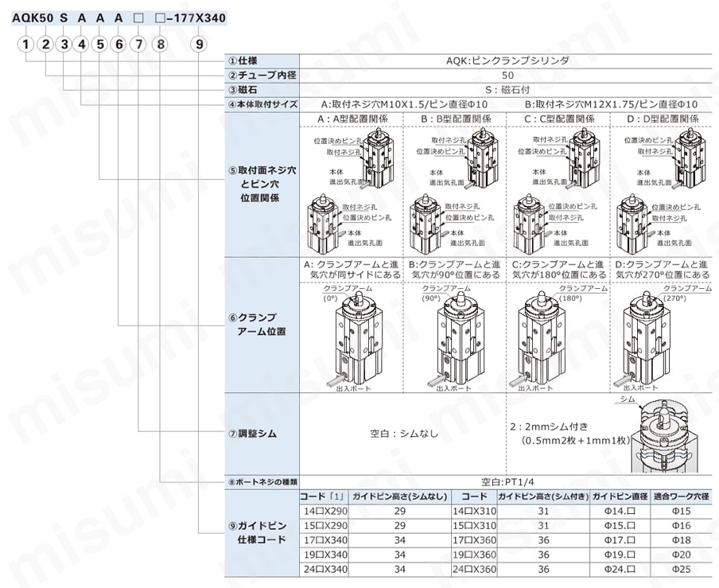Click the upper C型 arrangement cylinder drawing

(x=584, y=158)
